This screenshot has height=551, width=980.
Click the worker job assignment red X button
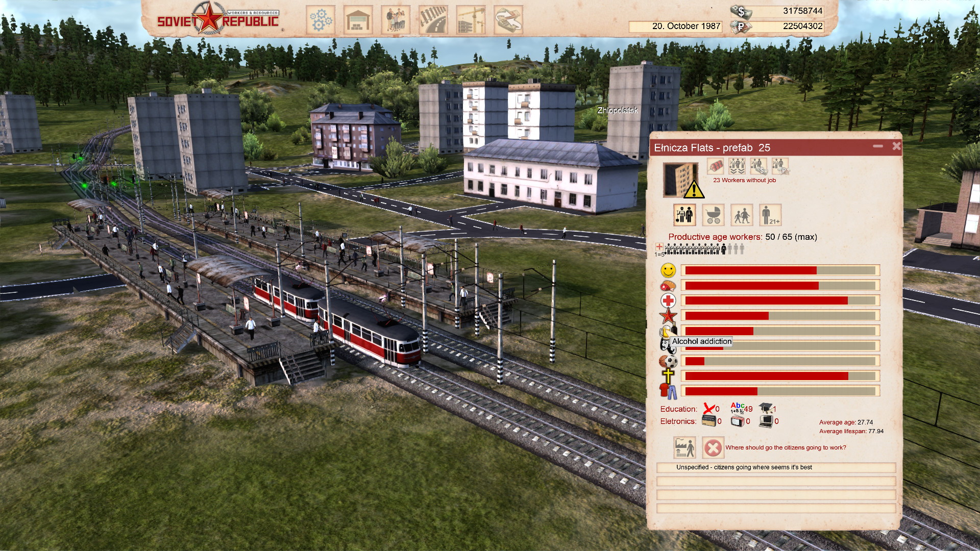711,448
